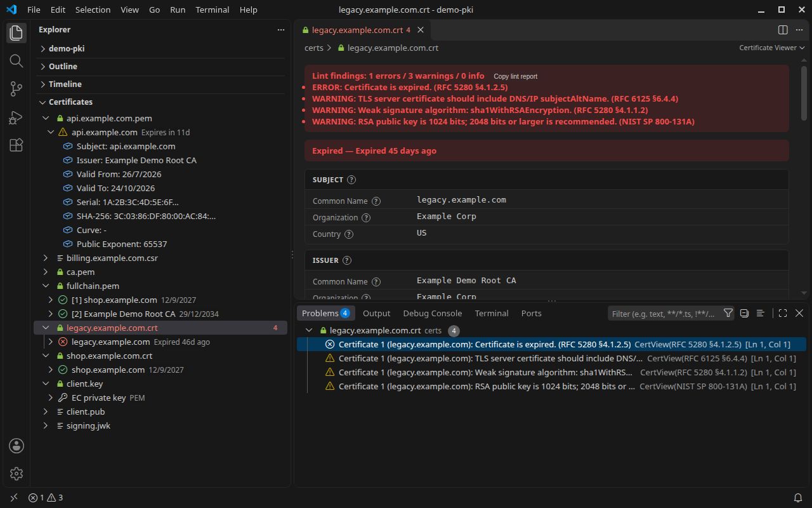Click help icon beside ISSUER heading

(x=347, y=260)
